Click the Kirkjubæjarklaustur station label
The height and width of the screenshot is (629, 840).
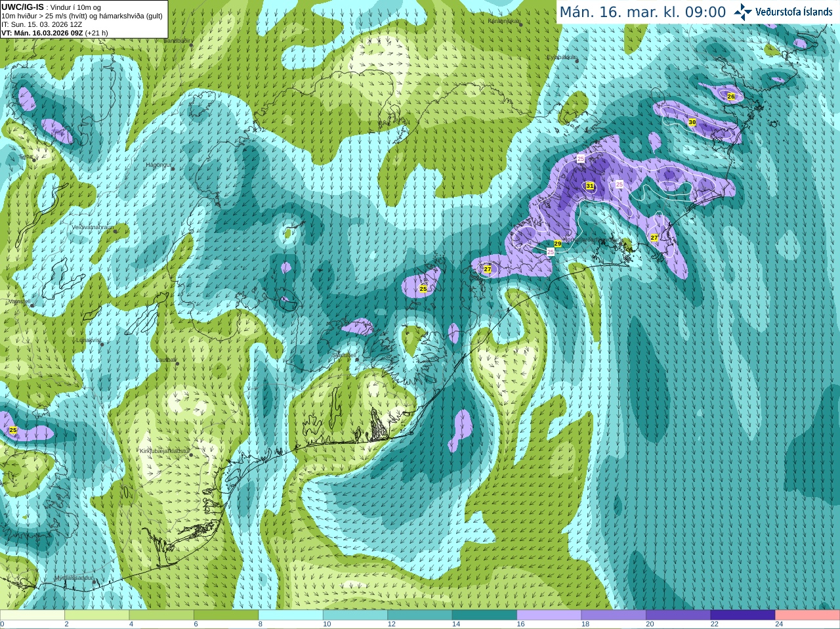pyautogui.click(x=165, y=452)
